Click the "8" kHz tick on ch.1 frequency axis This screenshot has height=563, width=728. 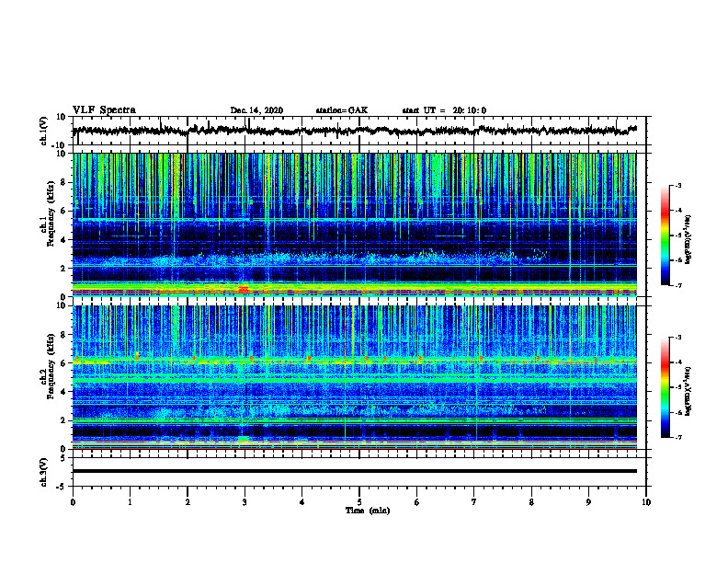coord(63,182)
